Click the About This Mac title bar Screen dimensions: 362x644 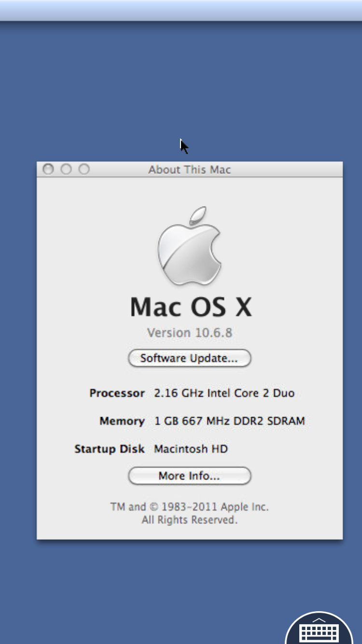pos(190,169)
